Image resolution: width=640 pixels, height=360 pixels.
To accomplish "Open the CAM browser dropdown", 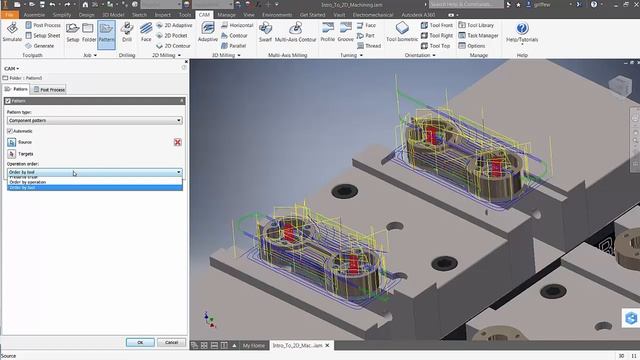I will click(x=11, y=69).
